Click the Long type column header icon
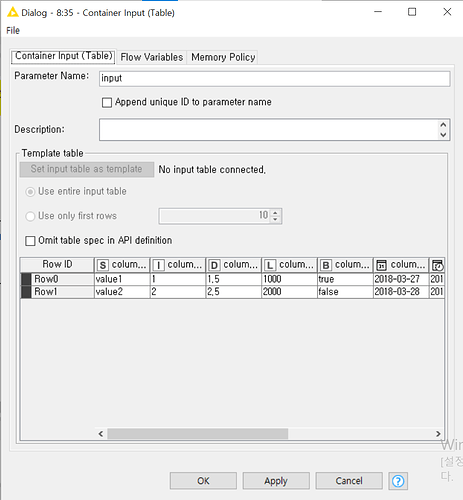This screenshot has height=500, width=463. click(270, 265)
